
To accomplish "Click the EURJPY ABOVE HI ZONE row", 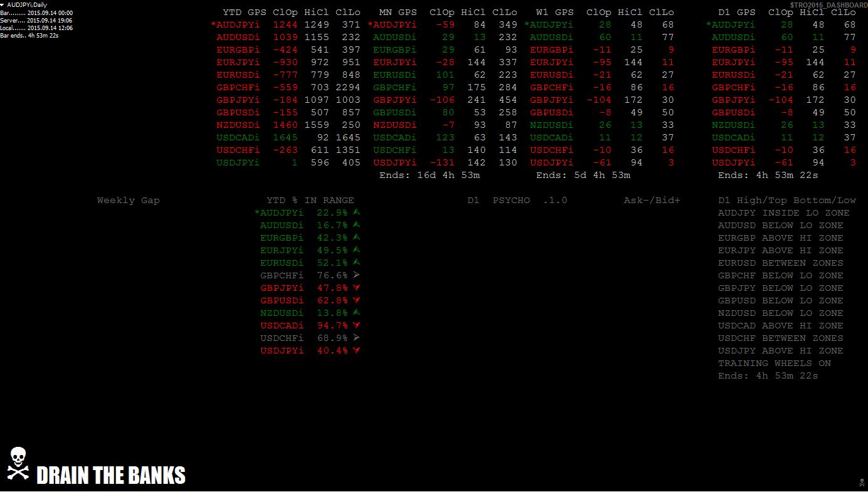I will tap(781, 251).
